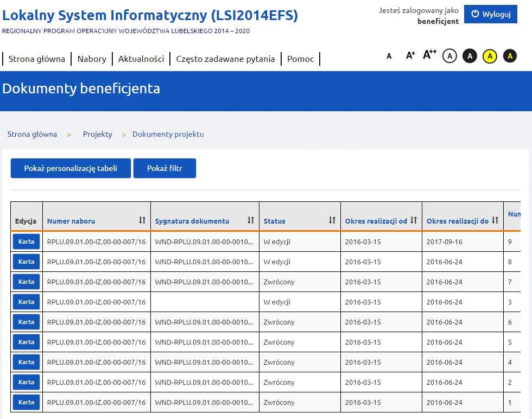Select yellow circle with black A contrast
This screenshot has width=532, height=419.
[x=490, y=56]
